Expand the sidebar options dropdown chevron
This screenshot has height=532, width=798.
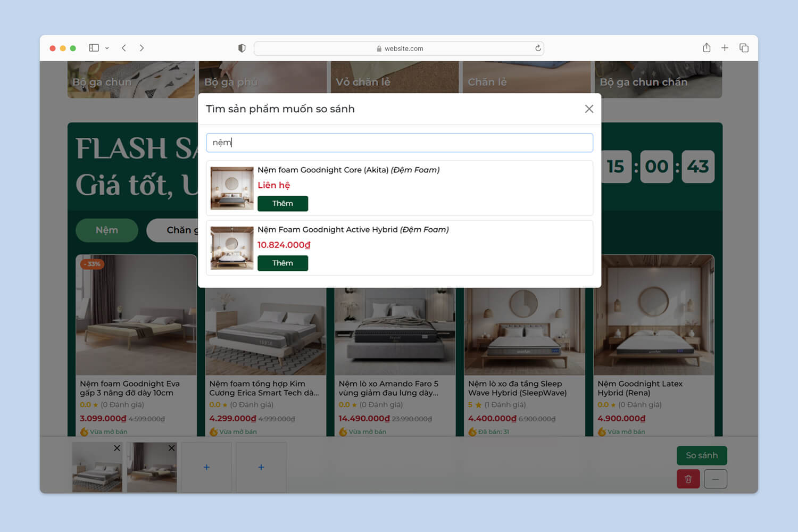pos(107,48)
